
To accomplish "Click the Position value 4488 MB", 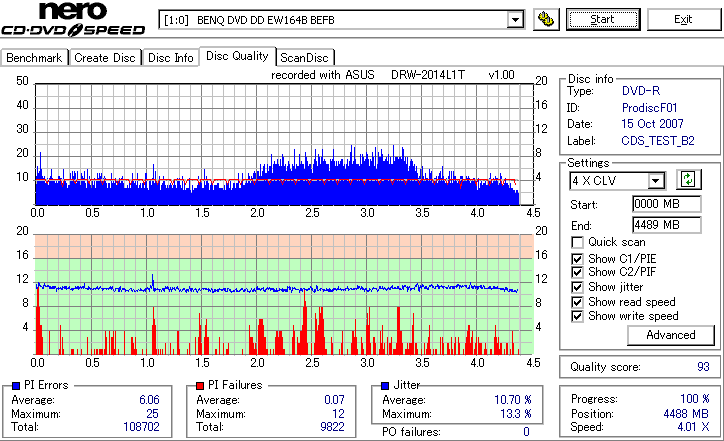I will [x=686, y=414].
